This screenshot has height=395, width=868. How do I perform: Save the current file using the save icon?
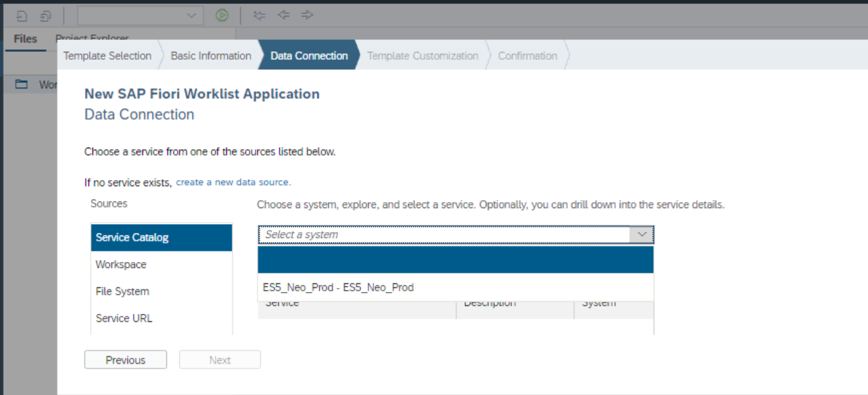22,15
